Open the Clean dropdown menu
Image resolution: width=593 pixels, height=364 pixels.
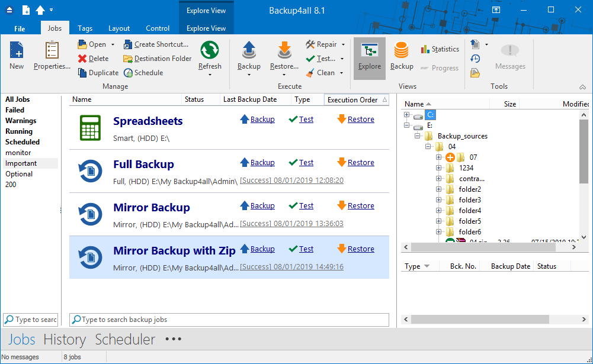(x=342, y=73)
